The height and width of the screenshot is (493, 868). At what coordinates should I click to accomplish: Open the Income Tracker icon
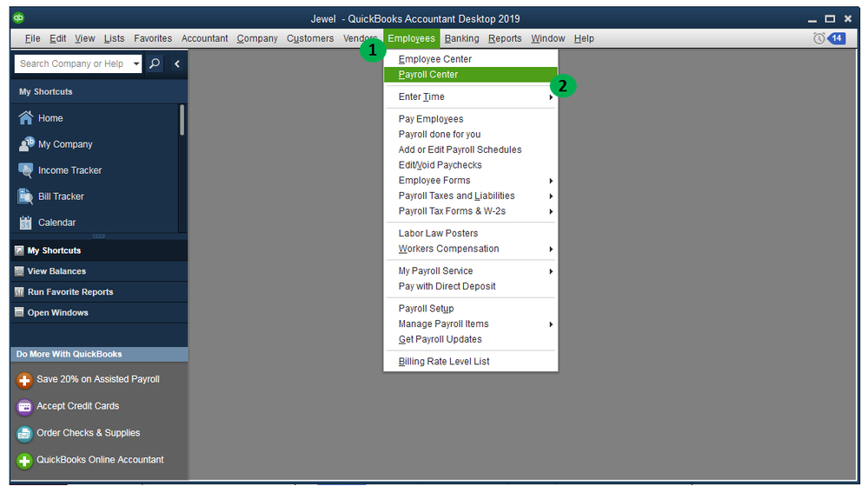tap(25, 170)
